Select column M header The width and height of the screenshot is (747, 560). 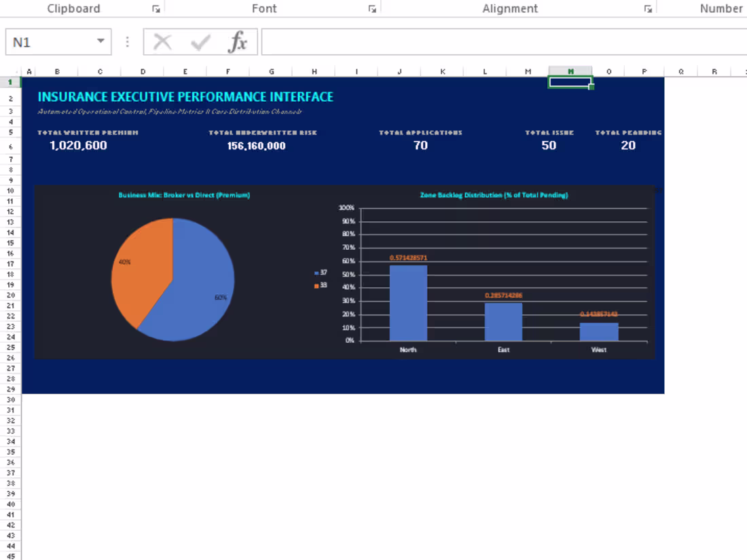(x=528, y=71)
